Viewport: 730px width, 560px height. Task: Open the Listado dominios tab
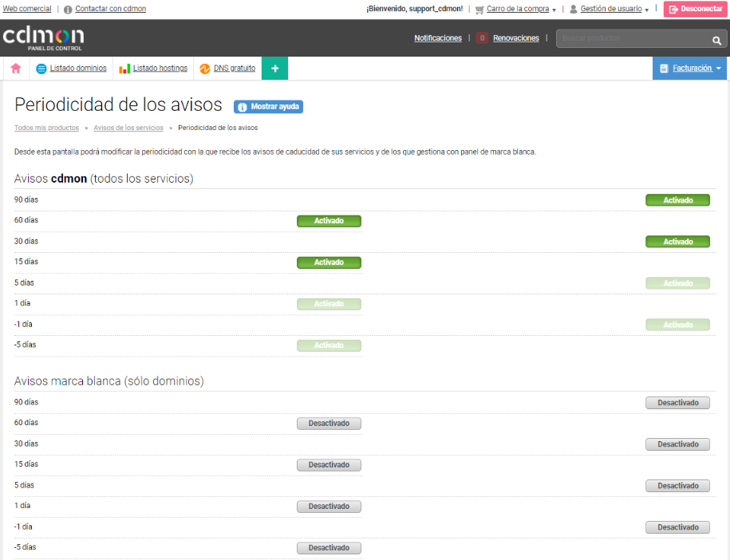[78, 69]
